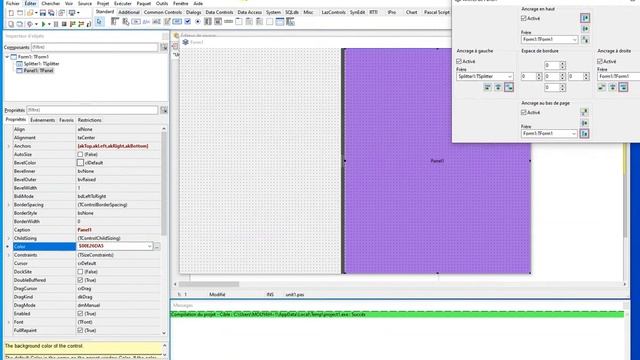Expand the Constraints property
The image size is (640, 360).
click(9, 255)
